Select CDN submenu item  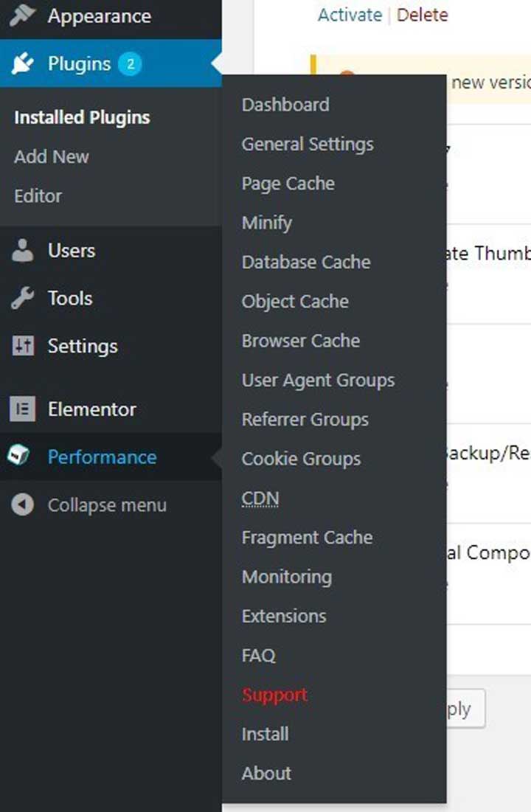[260, 498]
